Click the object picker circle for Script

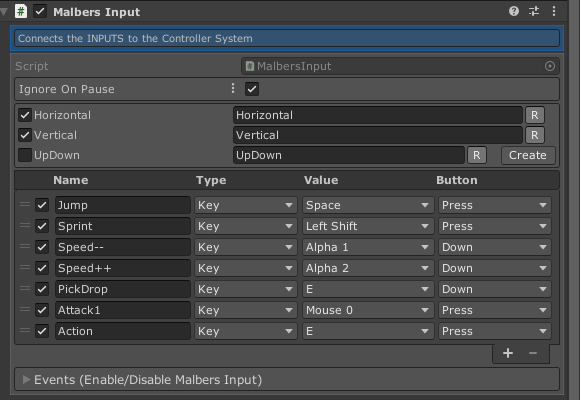(550, 66)
